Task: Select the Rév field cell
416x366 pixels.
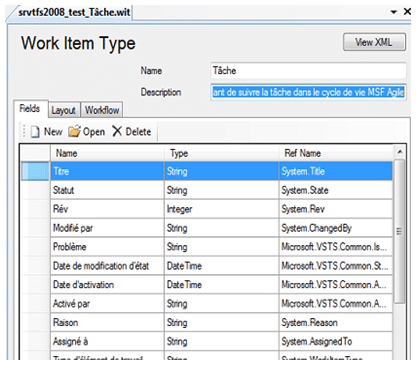Action: [107, 209]
